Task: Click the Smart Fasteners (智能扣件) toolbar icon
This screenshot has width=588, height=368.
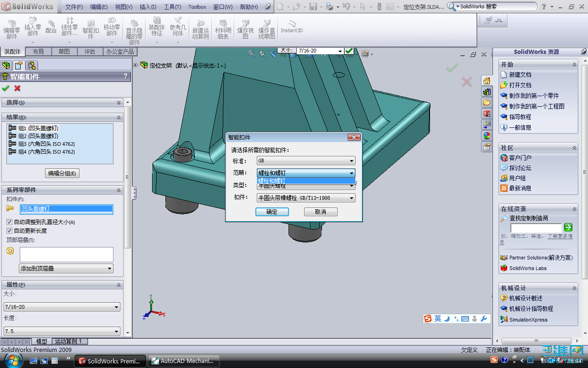Action: click(90, 29)
